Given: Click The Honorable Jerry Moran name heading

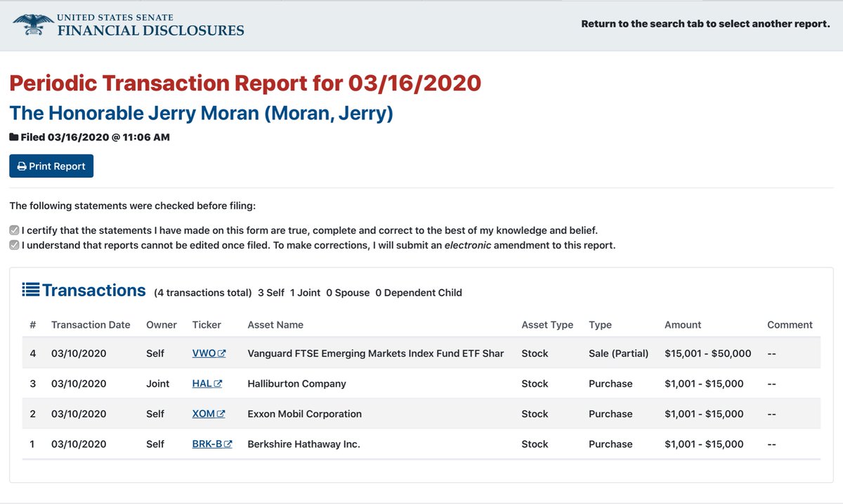Looking at the screenshot, I should pos(201,113).
